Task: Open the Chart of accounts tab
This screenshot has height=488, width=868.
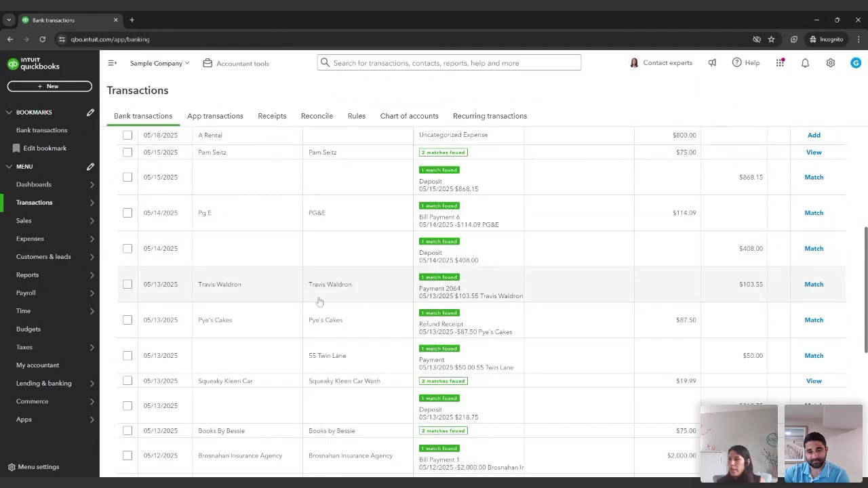Action: 409,116
